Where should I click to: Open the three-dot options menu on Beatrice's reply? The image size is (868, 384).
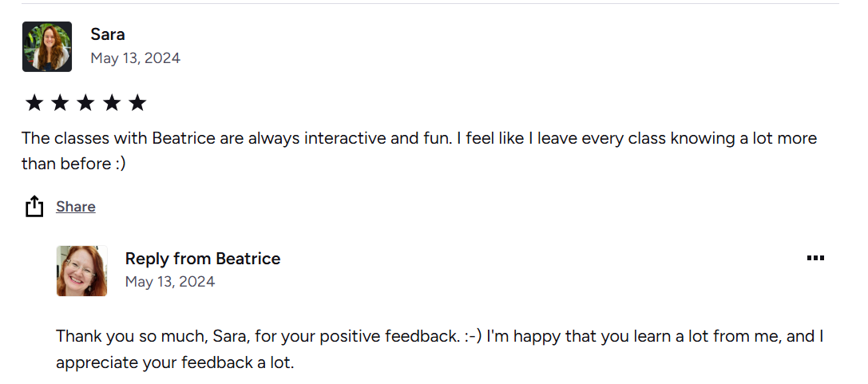point(814,258)
